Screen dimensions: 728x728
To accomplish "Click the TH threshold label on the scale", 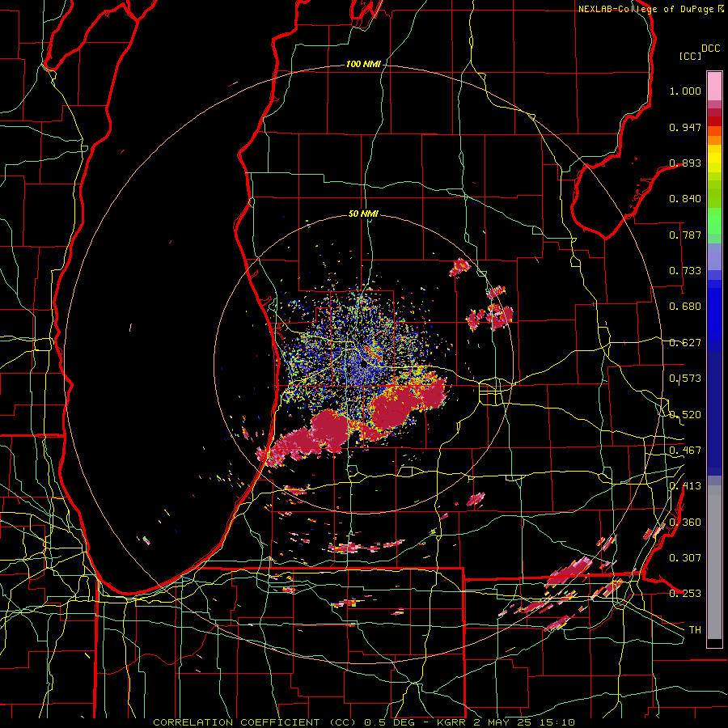I will pyautogui.click(x=695, y=630).
